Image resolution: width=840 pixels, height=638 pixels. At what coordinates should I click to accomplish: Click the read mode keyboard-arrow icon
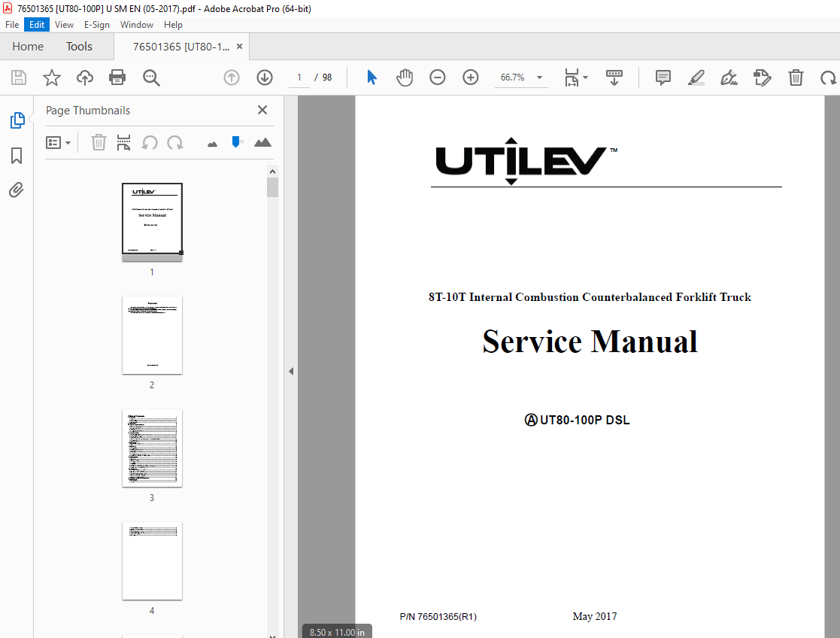click(614, 77)
